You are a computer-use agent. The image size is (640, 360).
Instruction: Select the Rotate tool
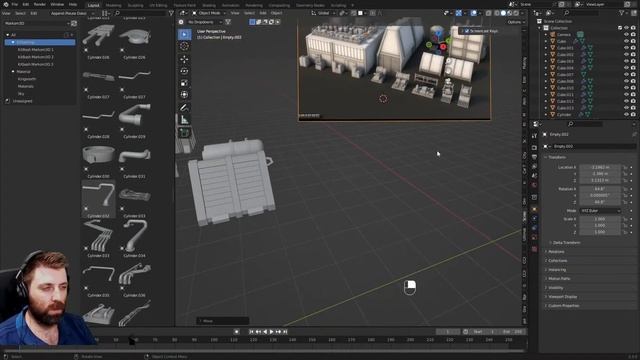coord(184,71)
